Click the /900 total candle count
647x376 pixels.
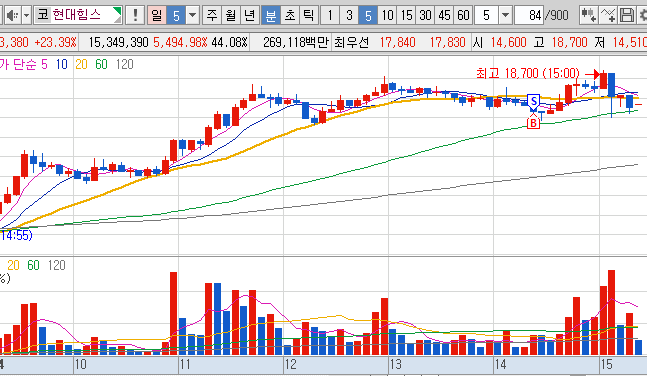557,16
